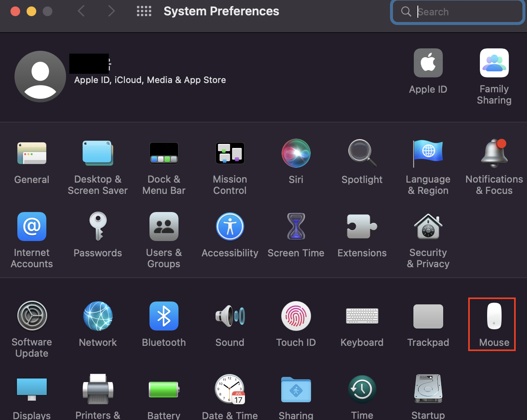Click 'Apple ID, iCloud, Media & App Store' text
The image size is (527, 420).
tap(150, 80)
